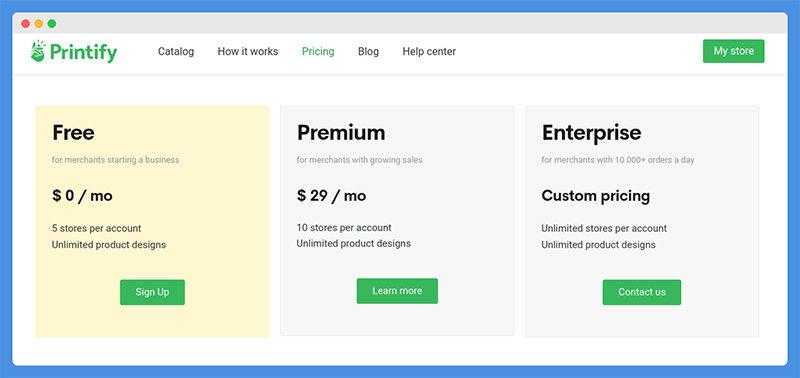Select the Enterprise plan heading
Viewport: 800px width, 378px height.
[592, 133]
